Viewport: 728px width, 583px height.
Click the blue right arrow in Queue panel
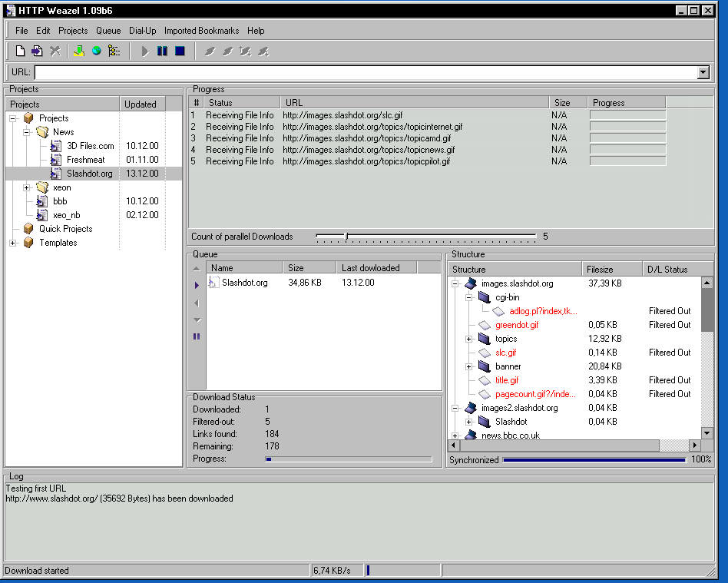(197, 285)
